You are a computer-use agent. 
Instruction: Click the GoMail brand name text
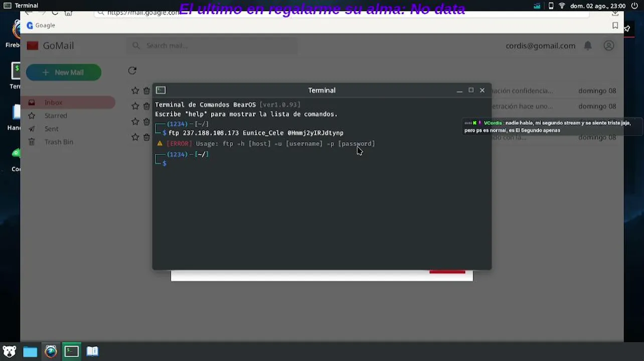(58, 46)
